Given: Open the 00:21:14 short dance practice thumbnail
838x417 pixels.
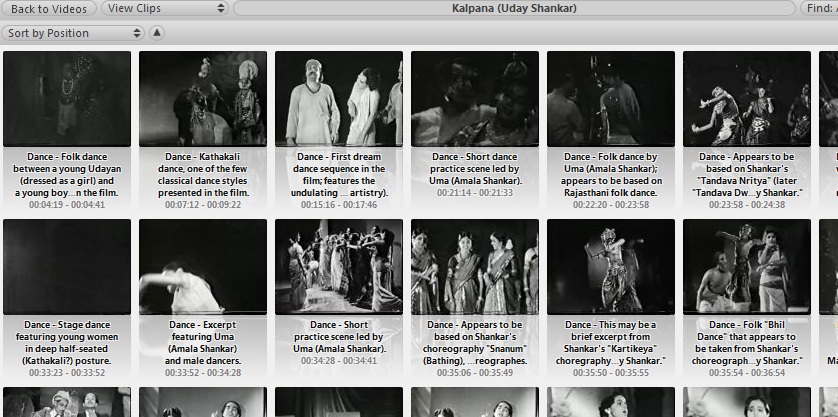Looking at the screenshot, I should 475,98.
